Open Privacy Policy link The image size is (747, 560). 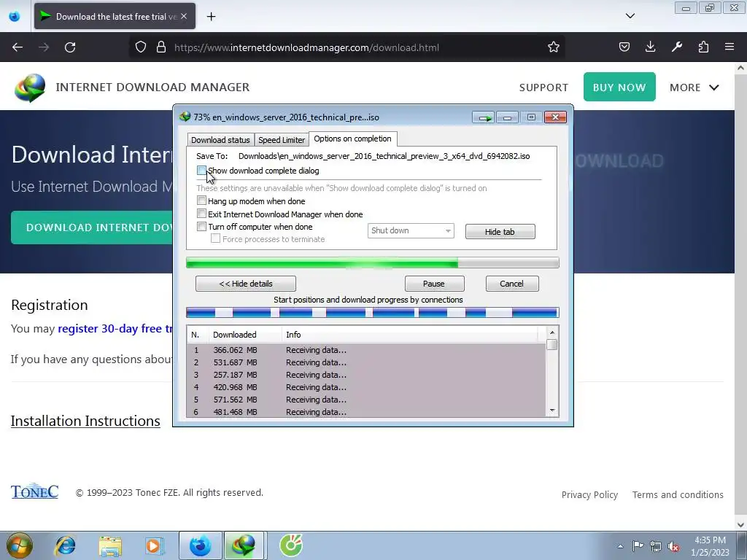click(589, 495)
